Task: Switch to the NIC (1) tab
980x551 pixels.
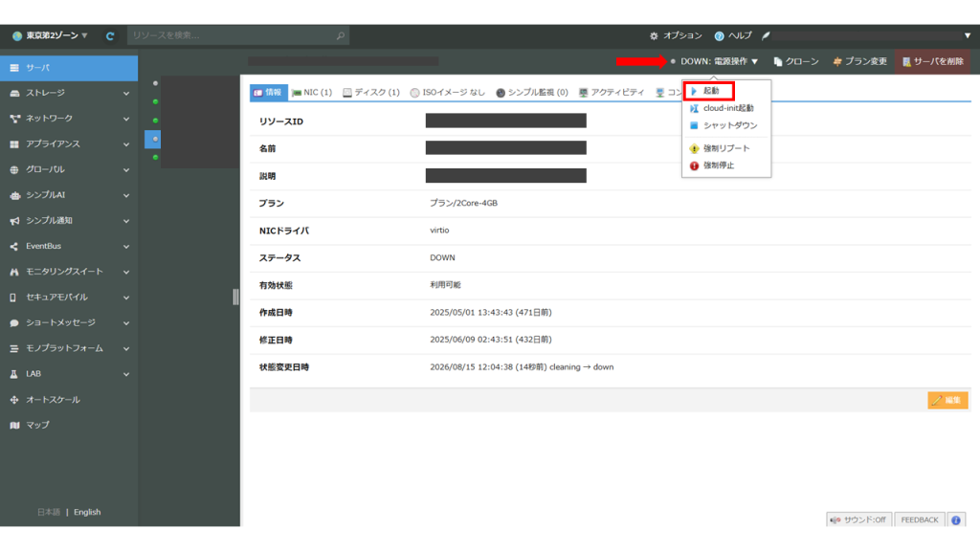Action: pyautogui.click(x=312, y=93)
